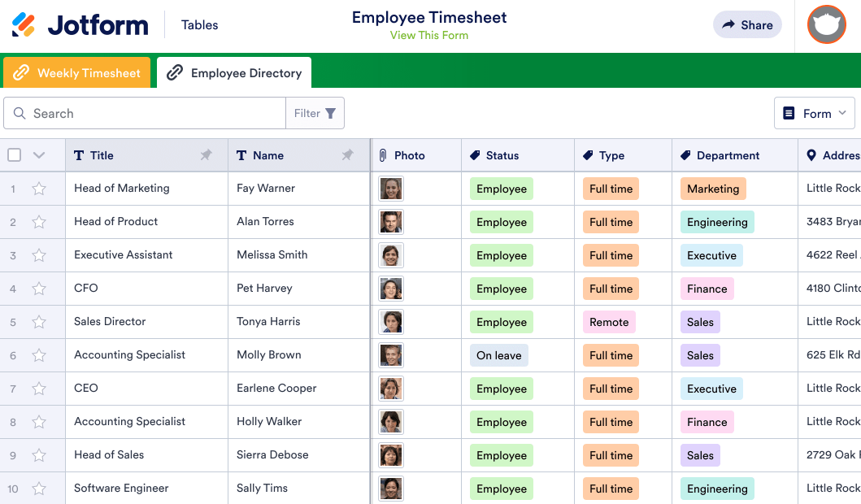Click the pin icon on the Title column
The height and width of the screenshot is (504, 861).
pyautogui.click(x=206, y=154)
